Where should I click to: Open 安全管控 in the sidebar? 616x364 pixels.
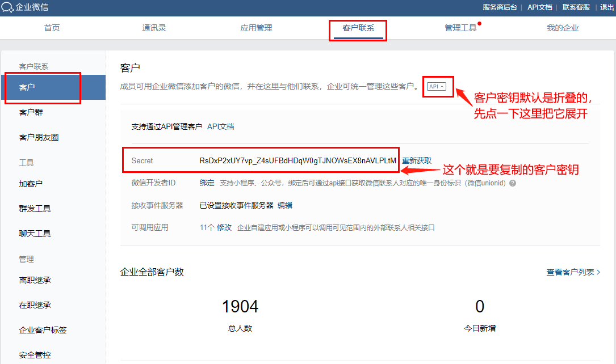point(35,355)
